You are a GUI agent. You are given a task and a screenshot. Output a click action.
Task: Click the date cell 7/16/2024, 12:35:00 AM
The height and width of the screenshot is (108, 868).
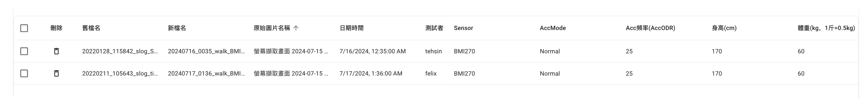pyautogui.click(x=372, y=51)
